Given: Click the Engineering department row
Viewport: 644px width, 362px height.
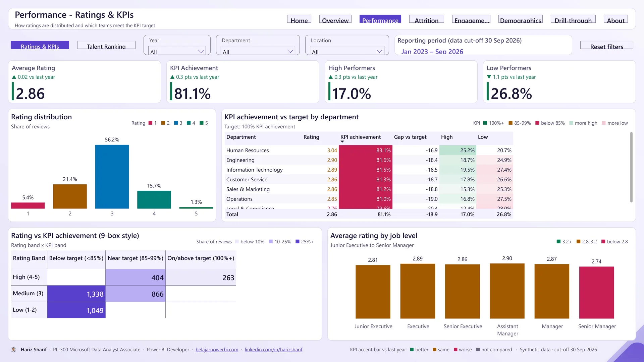Looking at the screenshot, I should [x=369, y=160].
